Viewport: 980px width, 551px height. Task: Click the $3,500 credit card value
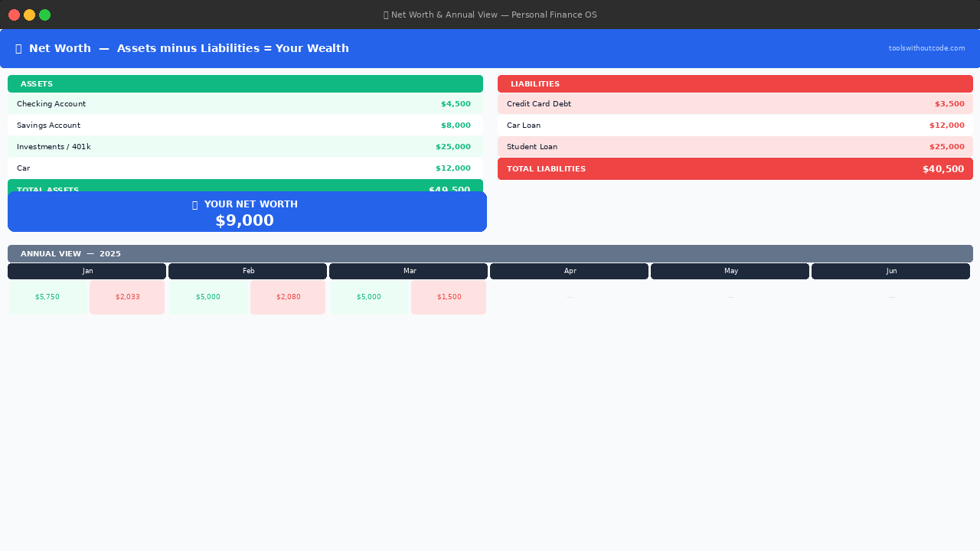(949, 104)
